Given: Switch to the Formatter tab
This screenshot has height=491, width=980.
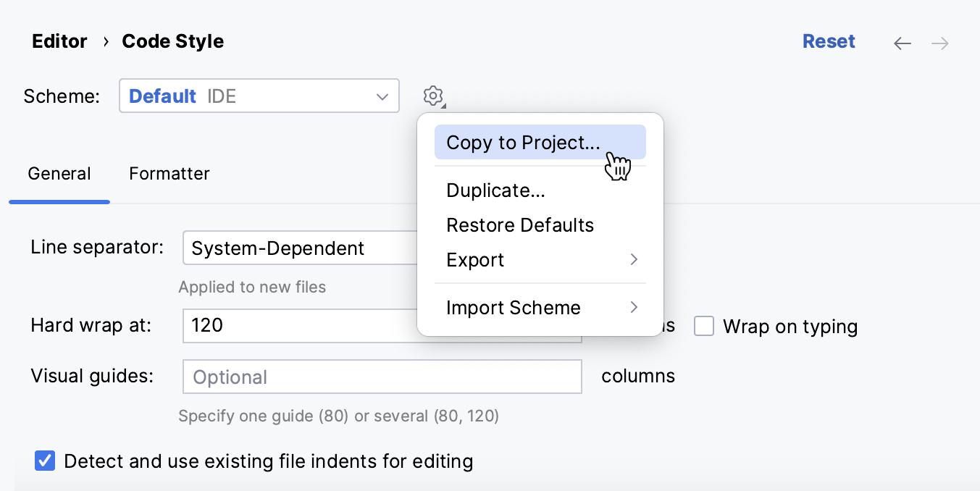Looking at the screenshot, I should [169, 174].
